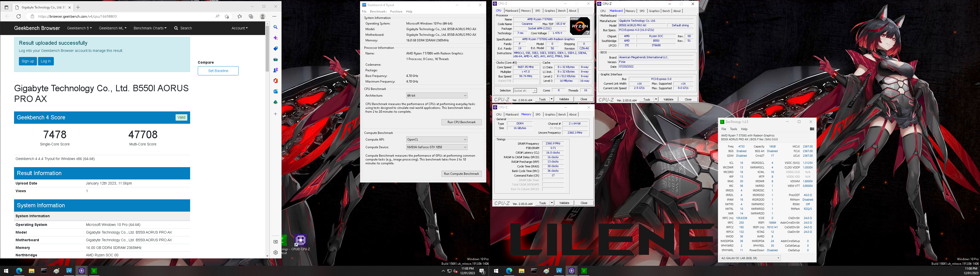
Task: Expand Geekbench ML navigation dropdown
Action: tap(113, 28)
